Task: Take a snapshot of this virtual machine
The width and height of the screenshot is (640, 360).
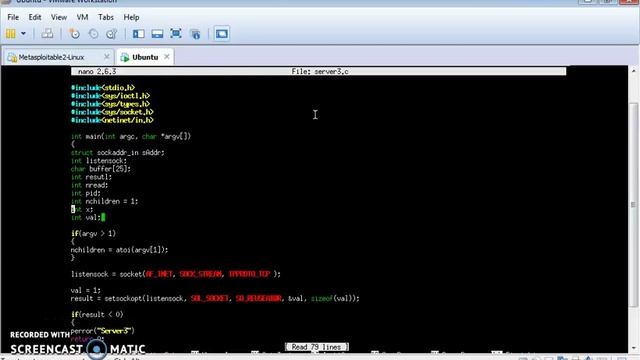Action: pyautogui.click(x=74, y=34)
